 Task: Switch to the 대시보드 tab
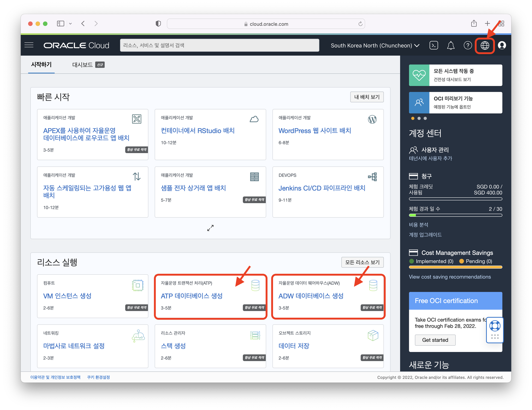point(82,65)
